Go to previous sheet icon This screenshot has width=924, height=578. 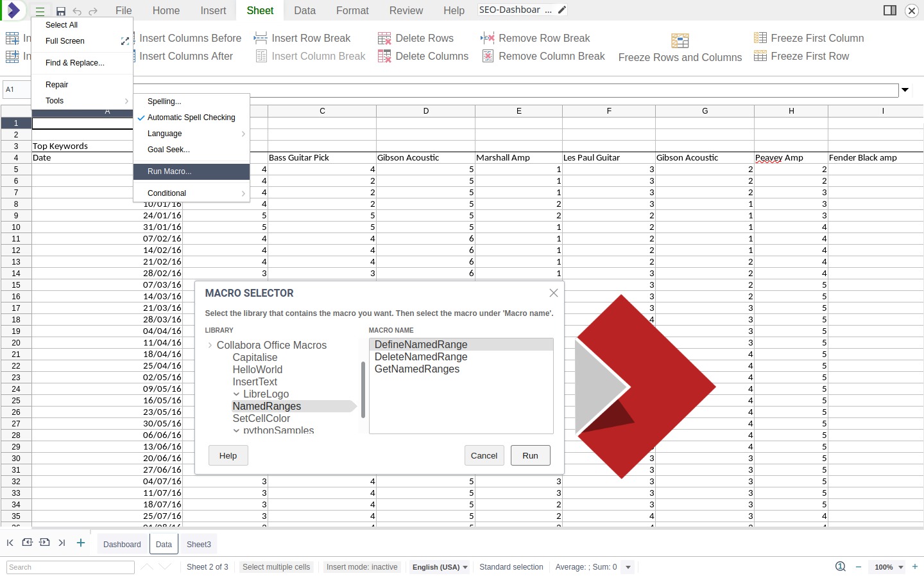tap(27, 543)
